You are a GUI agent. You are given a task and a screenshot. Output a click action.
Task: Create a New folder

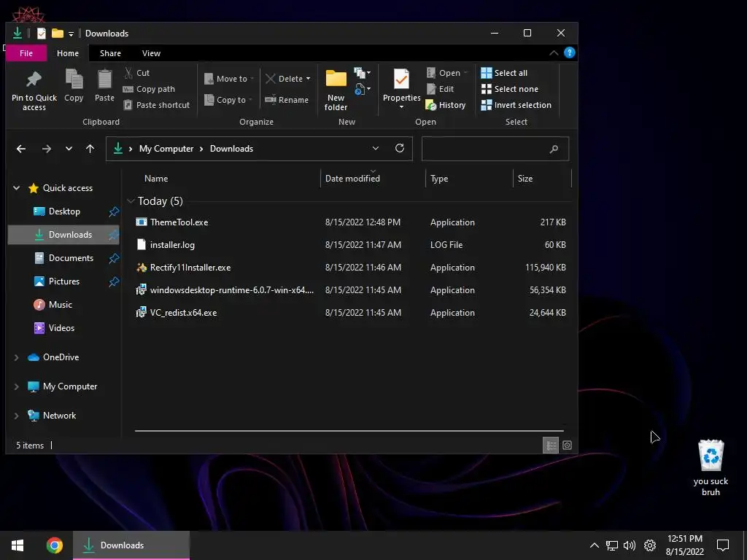click(x=336, y=90)
